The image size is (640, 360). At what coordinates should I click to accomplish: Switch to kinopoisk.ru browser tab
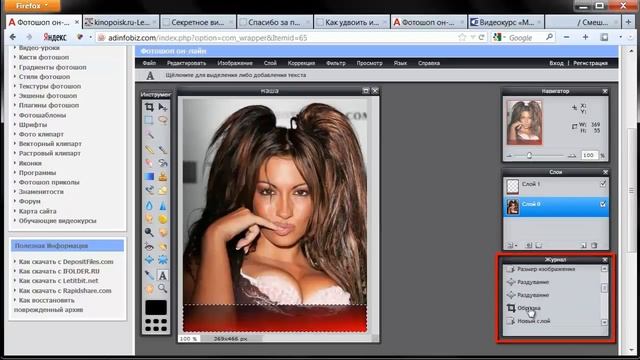point(121,22)
